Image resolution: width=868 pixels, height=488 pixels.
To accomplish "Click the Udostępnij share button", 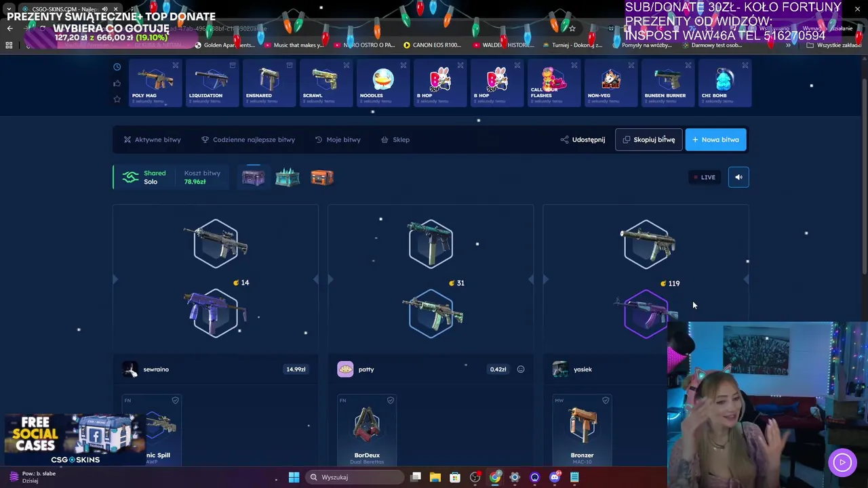I will point(583,140).
